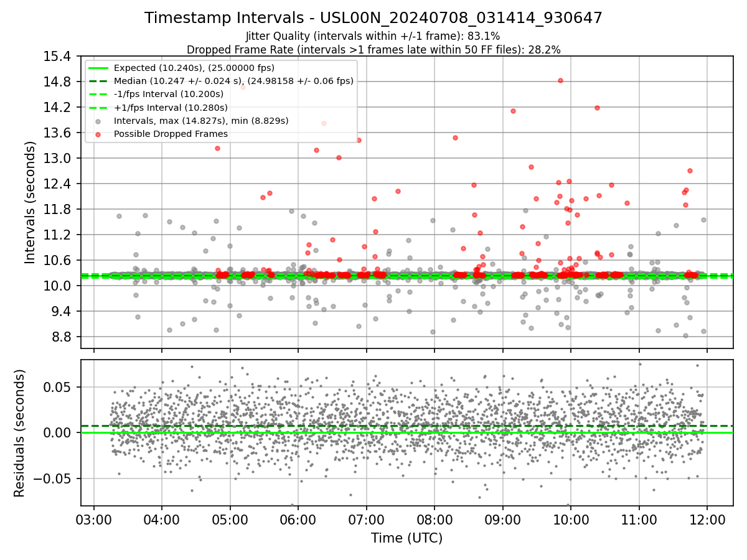Click the gray marker sample in the legend
Image resolution: width=747 pixels, height=560 pixels.
99,121
